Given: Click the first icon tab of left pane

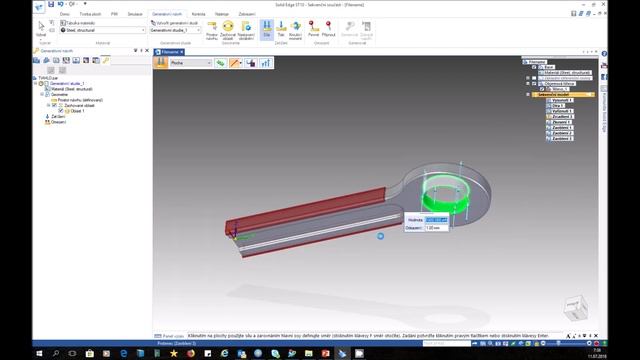Looking at the screenshot, I should pos(36,60).
